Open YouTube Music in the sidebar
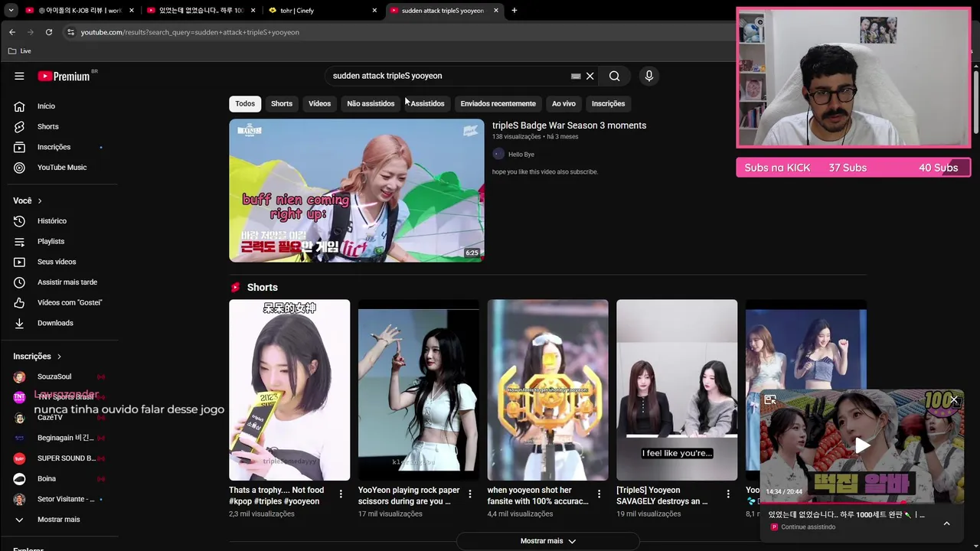The width and height of the screenshot is (980, 551). pos(63,168)
